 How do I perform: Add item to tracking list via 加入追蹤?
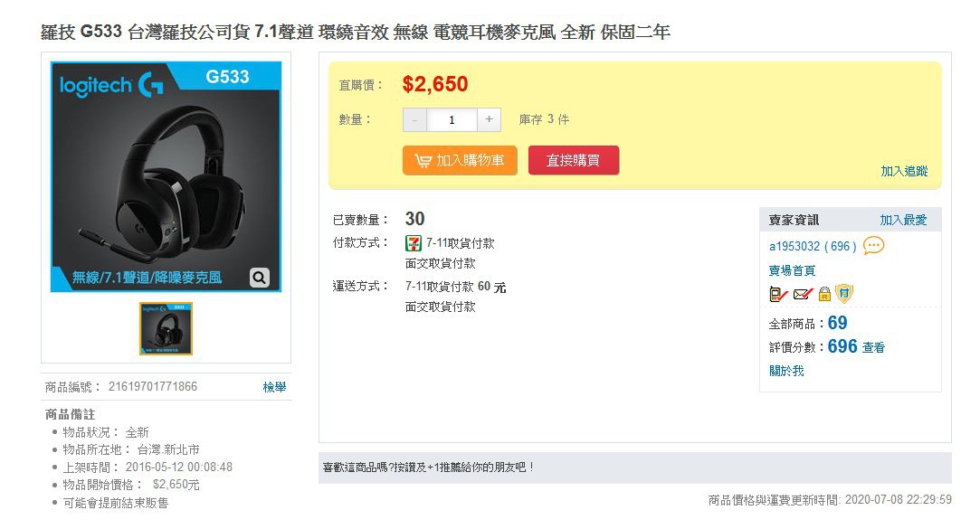(904, 171)
